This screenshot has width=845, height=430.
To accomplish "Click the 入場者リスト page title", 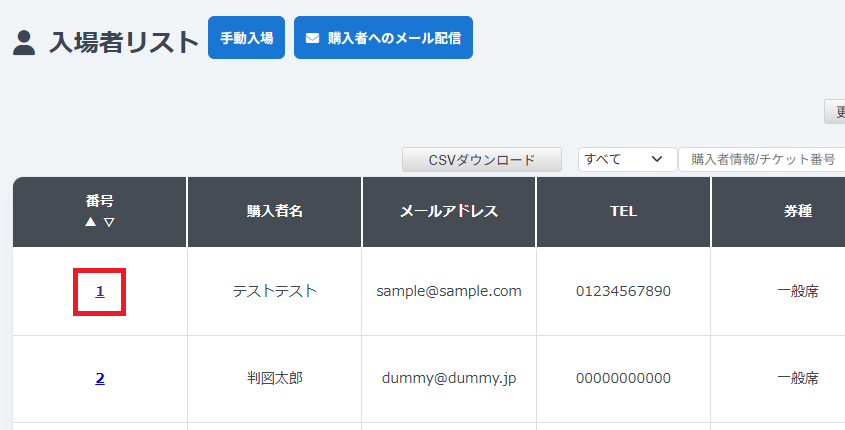I will (124, 43).
